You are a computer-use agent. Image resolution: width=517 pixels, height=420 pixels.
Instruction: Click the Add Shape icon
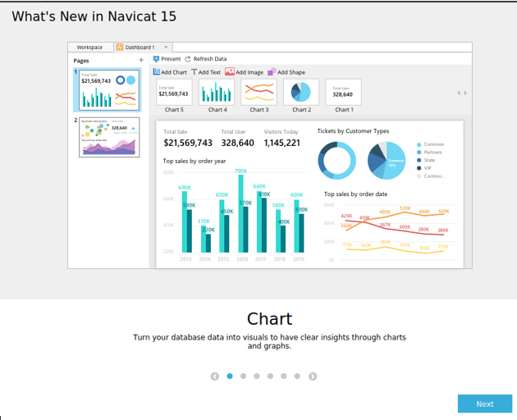tap(272, 71)
